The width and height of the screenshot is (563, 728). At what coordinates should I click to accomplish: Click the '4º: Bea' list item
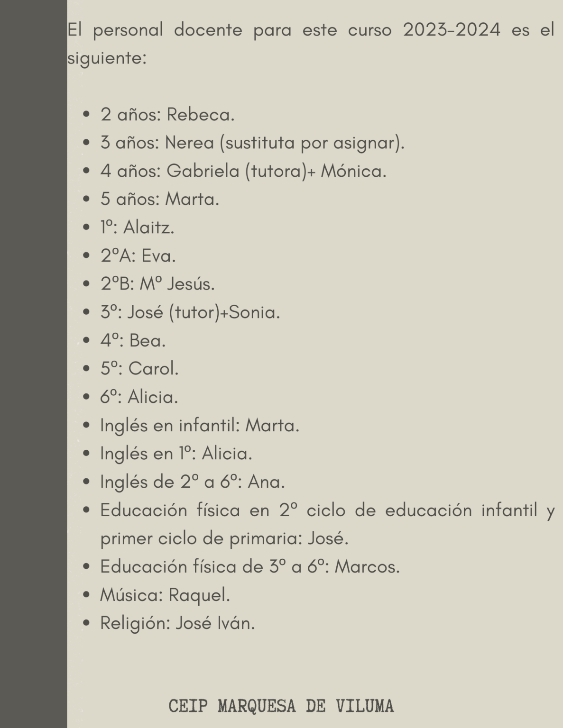click(133, 341)
